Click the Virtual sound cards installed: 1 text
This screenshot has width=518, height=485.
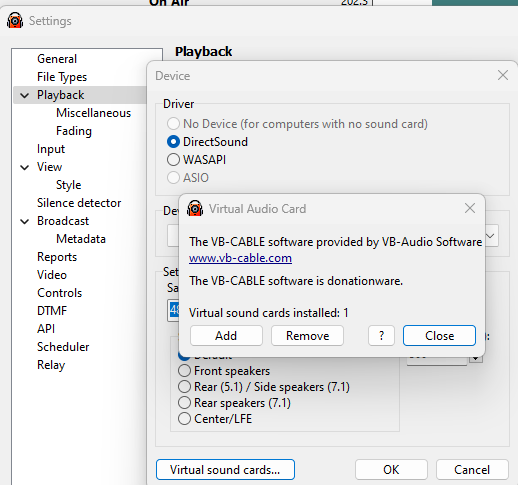tap(269, 313)
